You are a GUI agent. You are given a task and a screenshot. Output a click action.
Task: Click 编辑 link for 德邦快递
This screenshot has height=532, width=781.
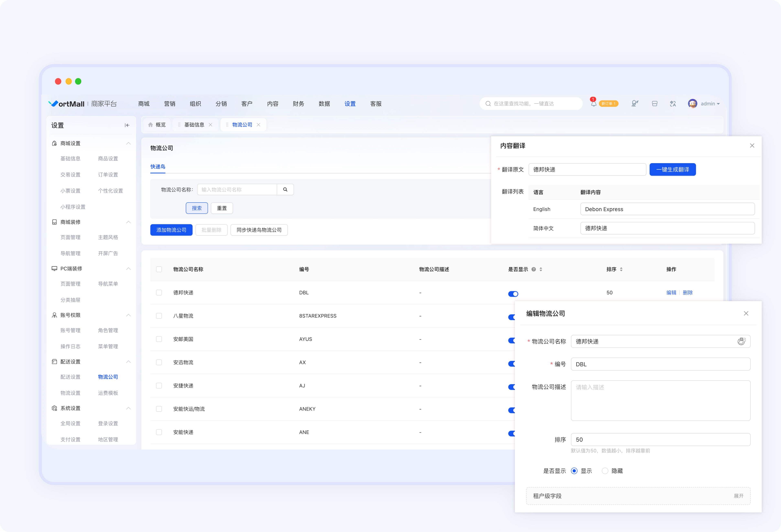(671, 293)
